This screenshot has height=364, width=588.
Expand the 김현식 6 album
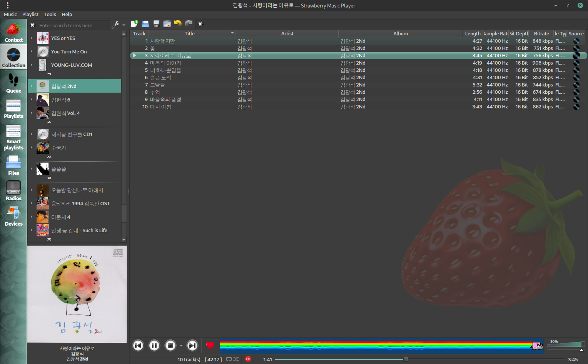[x=32, y=100]
